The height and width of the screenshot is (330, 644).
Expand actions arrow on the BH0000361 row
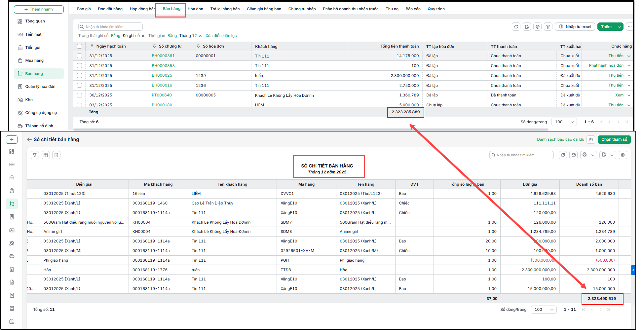tap(629, 56)
